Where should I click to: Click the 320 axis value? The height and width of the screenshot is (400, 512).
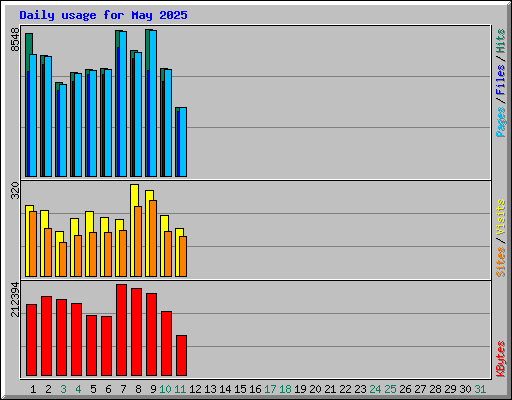tap(15, 190)
